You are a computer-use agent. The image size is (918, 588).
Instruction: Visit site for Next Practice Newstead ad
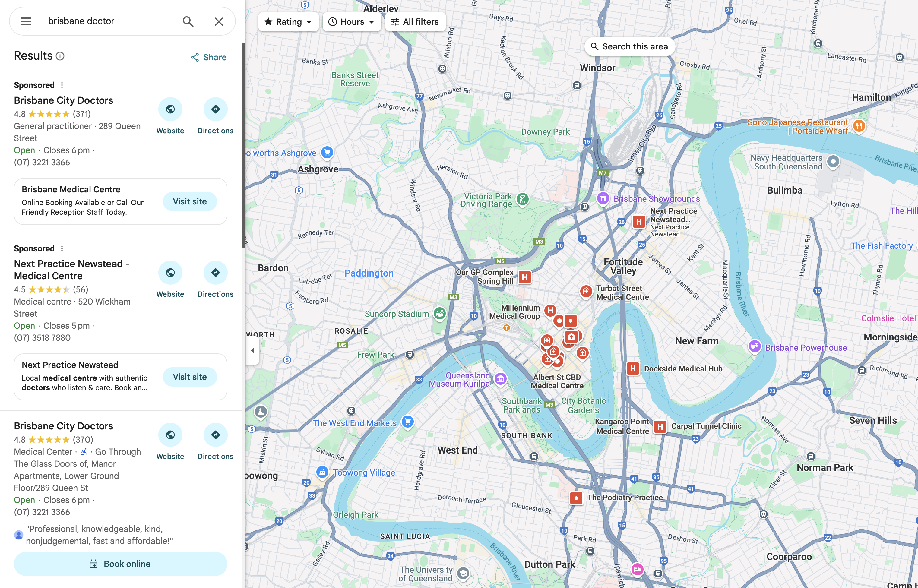pyautogui.click(x=190, y=377)
